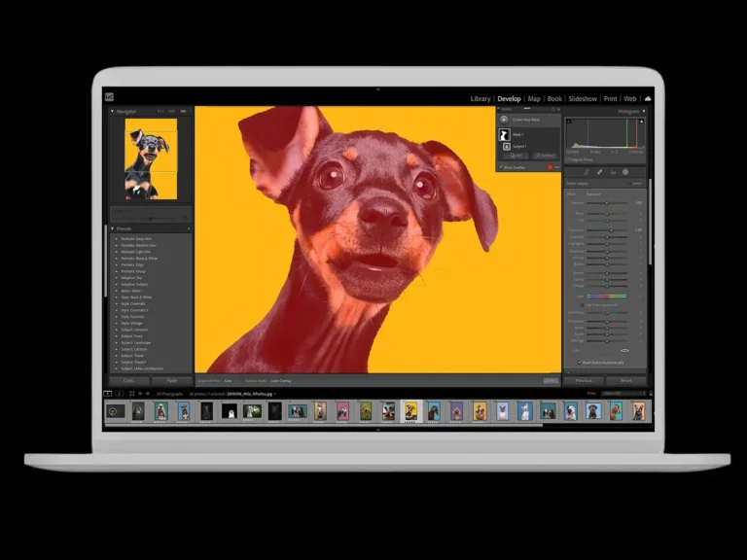This screenshot has height=560, width=747.
Task: Select the Mask 1 thumbnail icon
Action: (504, 135)
